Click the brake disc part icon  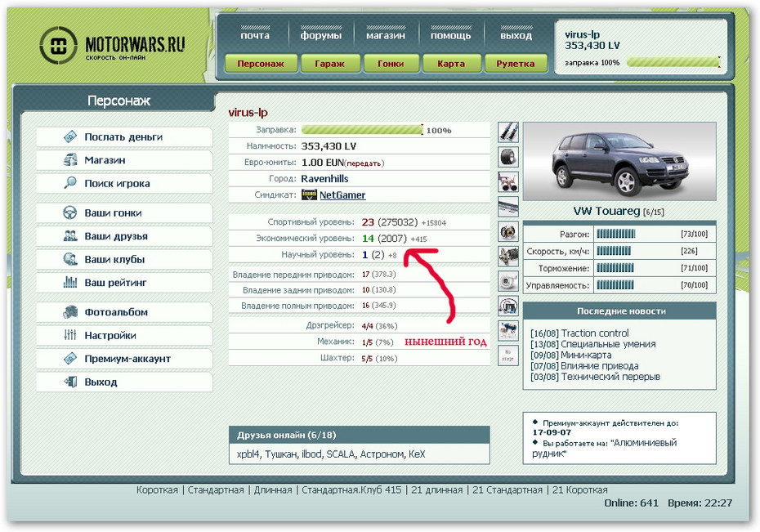click(508, 231)
